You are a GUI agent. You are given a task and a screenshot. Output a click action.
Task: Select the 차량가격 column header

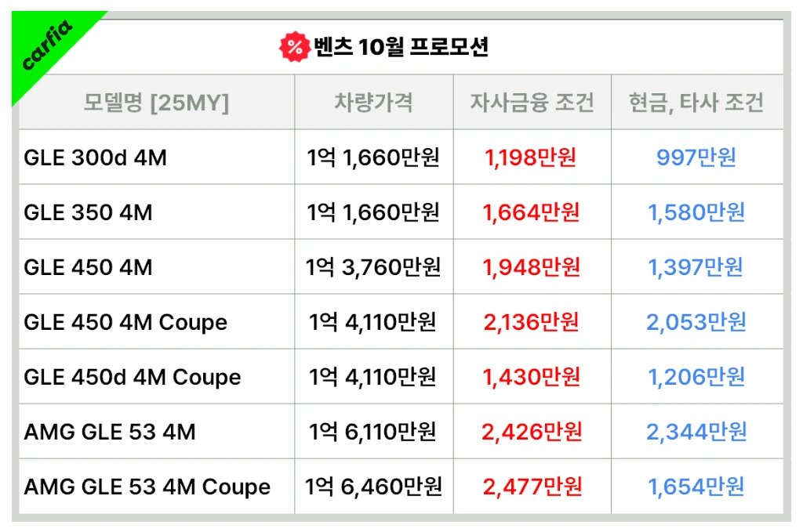373,103
